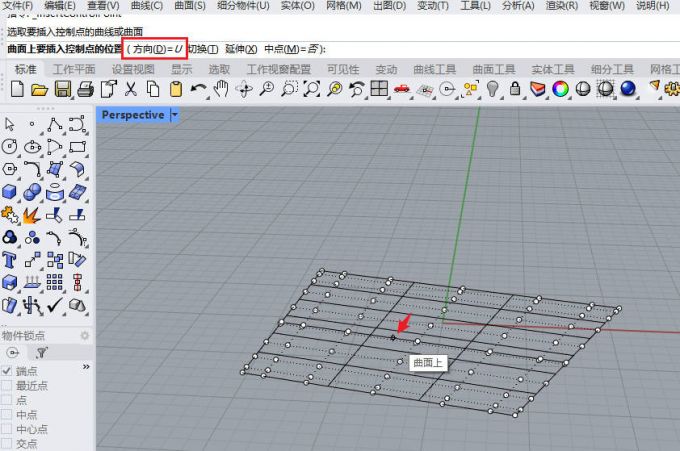Click the Cut scissors icon
680x451 pixels.
pyautogui.click(x=130, y=89)
